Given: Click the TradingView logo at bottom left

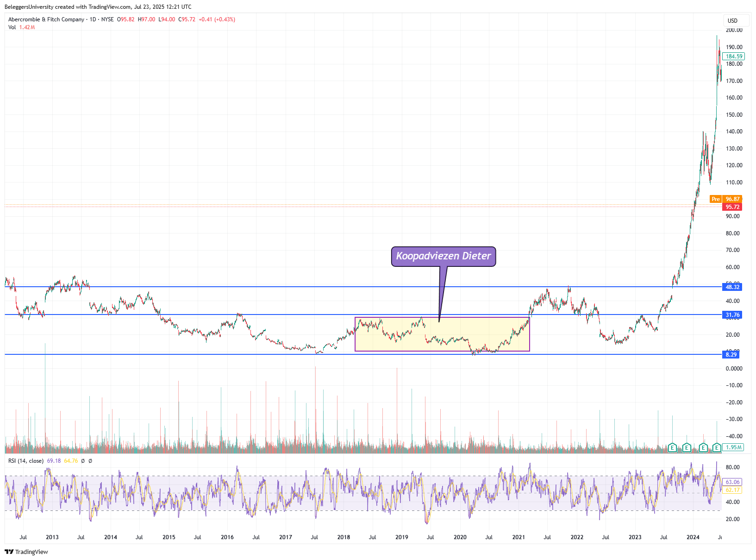Looking at the screenshot, I should coord(26,552).
